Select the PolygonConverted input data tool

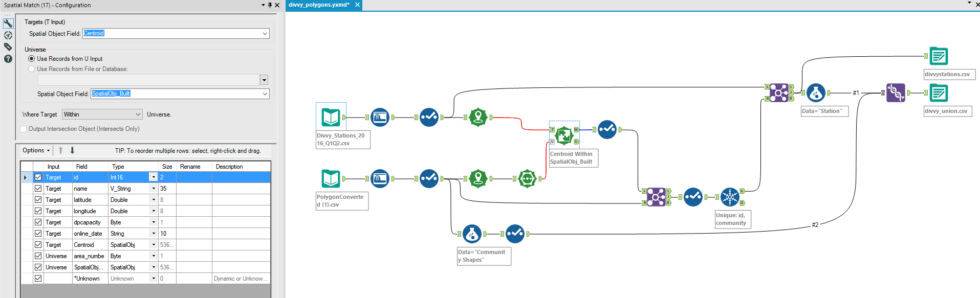331,178
